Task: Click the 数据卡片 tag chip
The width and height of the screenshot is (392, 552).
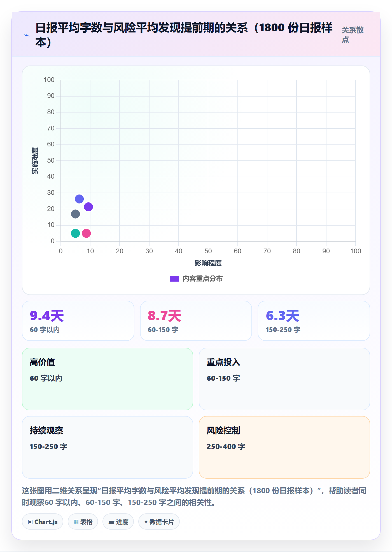Action: click(159, 522)
